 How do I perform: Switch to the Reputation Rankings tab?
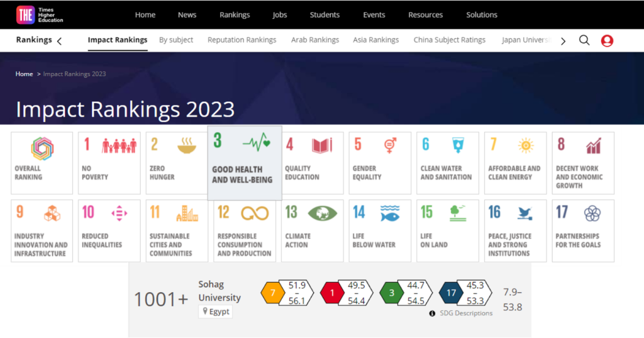[241, 40]
